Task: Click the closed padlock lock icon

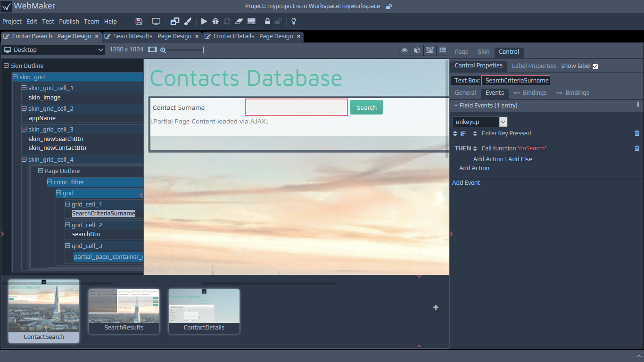Action: tap(267, 21)
